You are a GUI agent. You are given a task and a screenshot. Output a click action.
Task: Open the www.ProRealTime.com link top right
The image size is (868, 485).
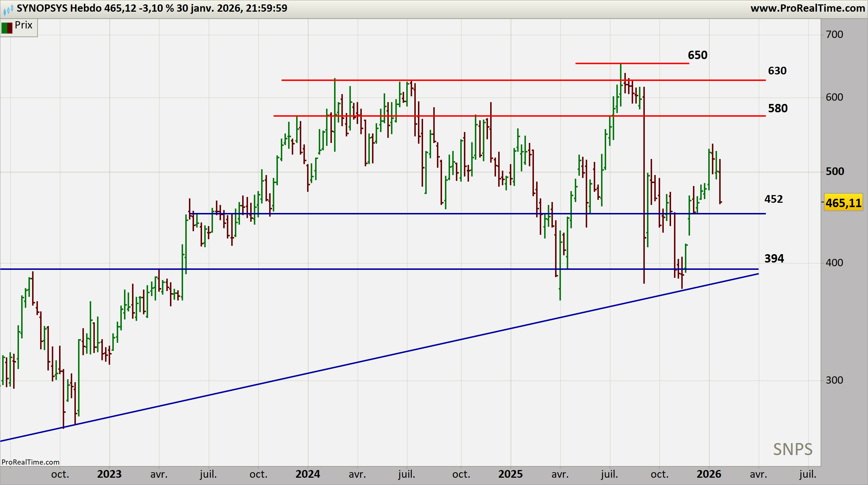[807, 8]
